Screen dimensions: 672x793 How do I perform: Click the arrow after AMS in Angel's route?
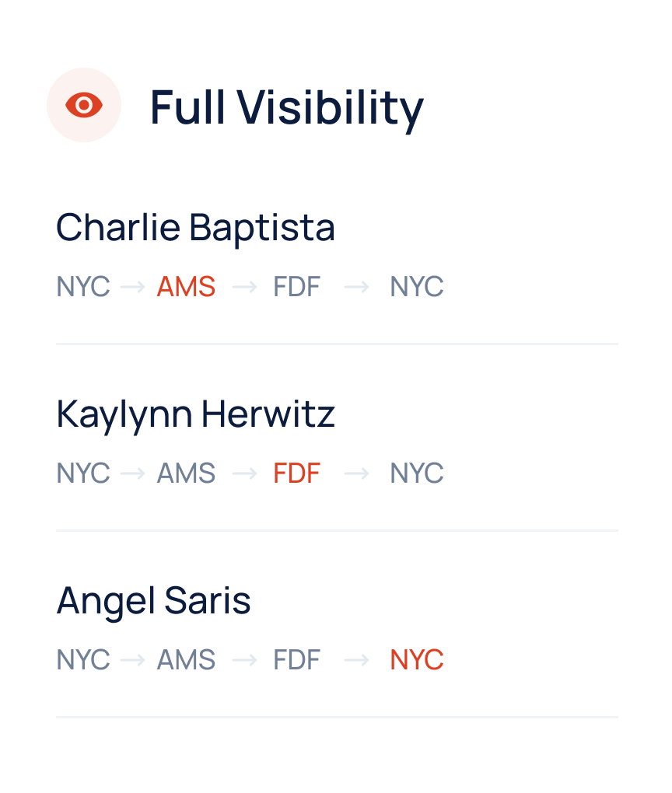[x=244, y=660]
